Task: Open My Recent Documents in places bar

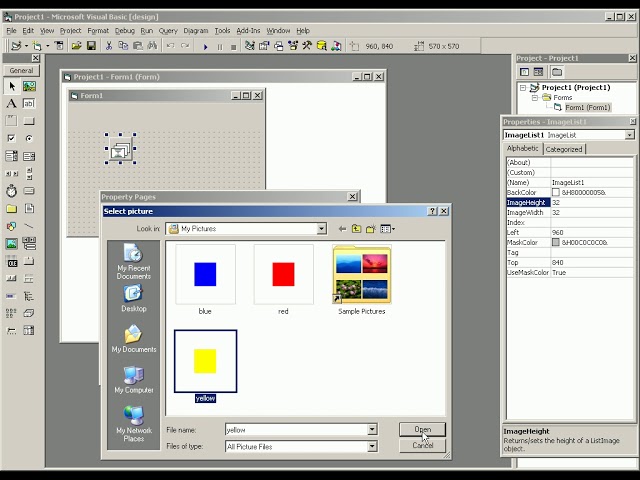Action: 133,261
